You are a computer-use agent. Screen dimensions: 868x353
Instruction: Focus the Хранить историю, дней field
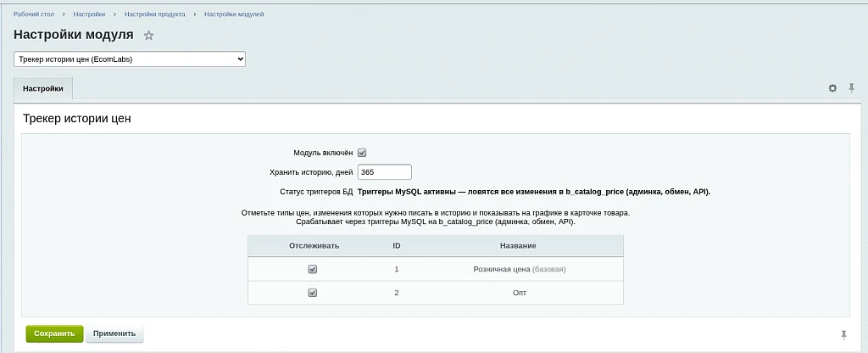[385, 172]
